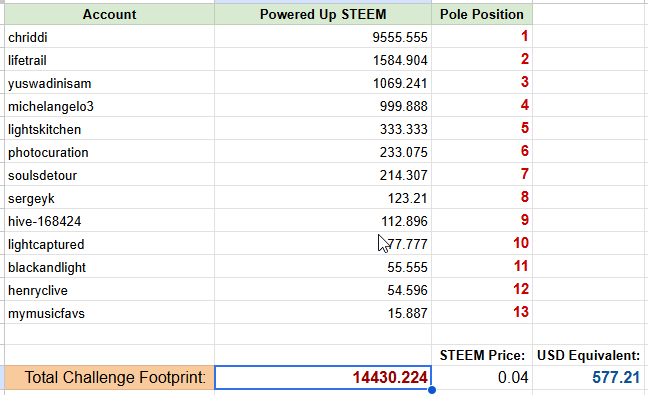Select the 233.075 value cell
The image size is (648, 395).
[x=323, y=152]
